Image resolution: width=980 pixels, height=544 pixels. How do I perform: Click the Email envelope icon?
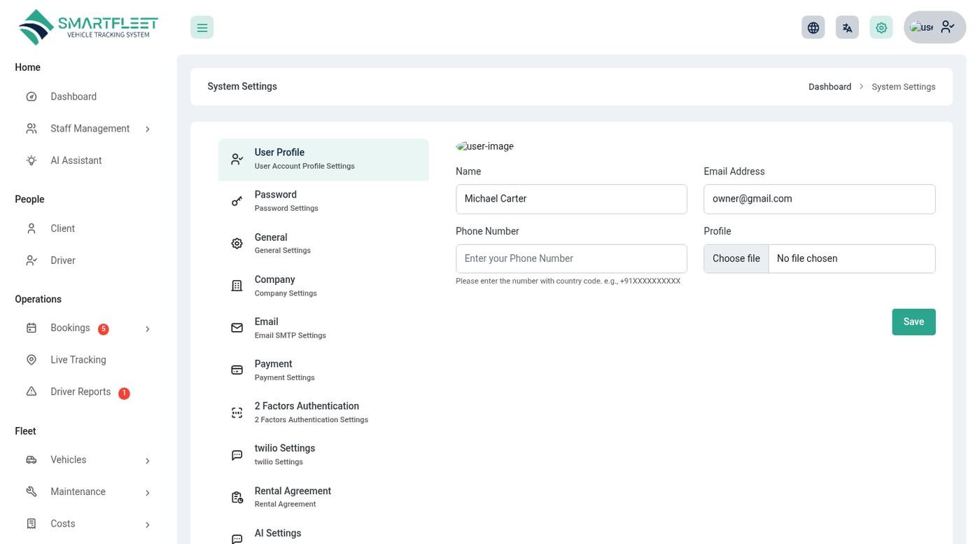[x=237, y=328]
